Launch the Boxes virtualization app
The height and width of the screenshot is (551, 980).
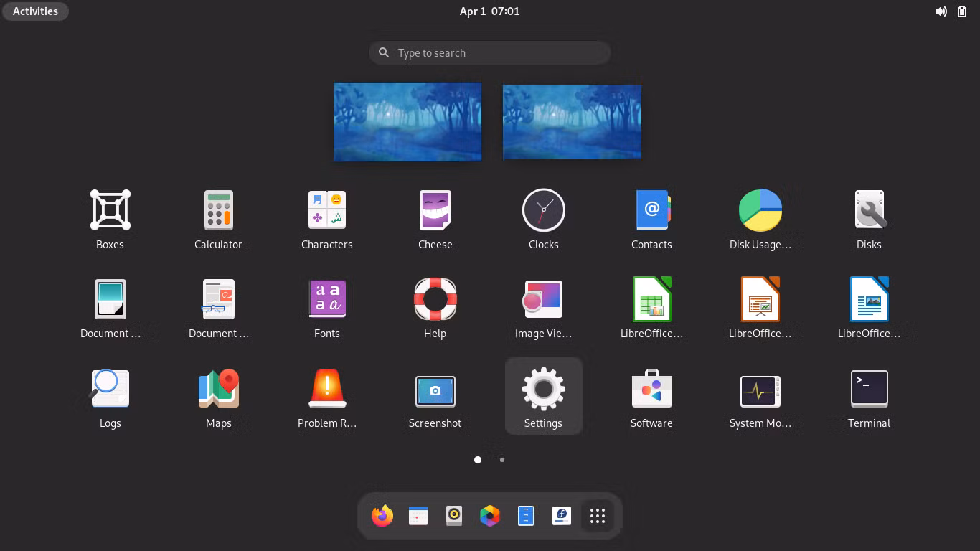(110, 219)
